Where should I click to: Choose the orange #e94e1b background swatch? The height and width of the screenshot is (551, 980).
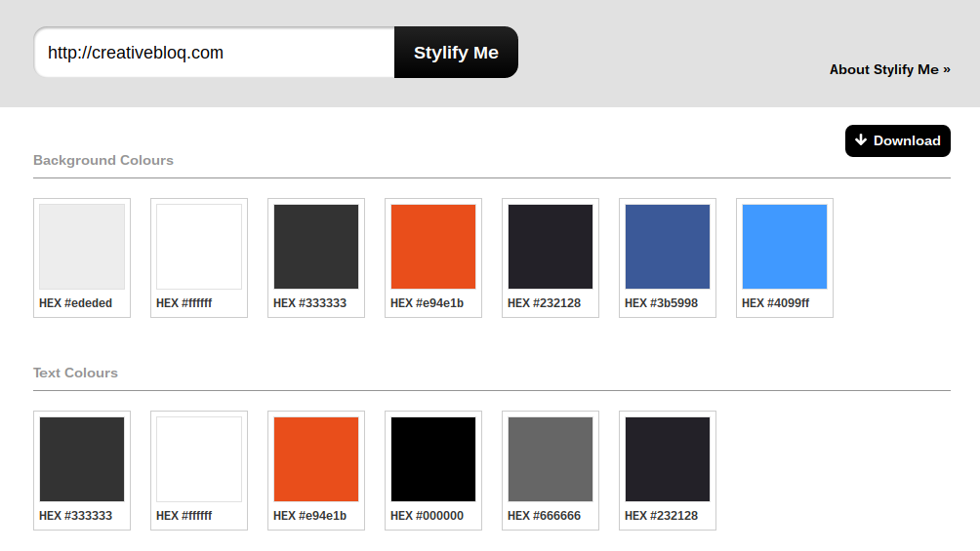point(433,247)
